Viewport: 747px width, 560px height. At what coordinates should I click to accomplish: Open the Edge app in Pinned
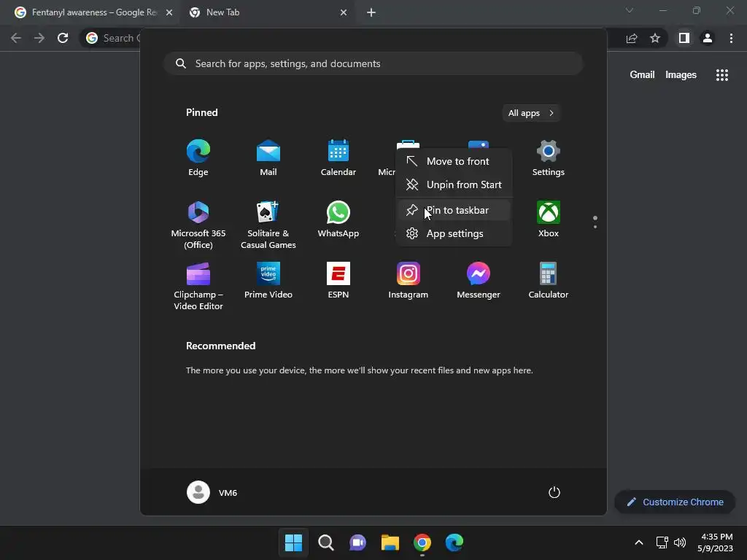pyautogui.click(x=198, y=158)
